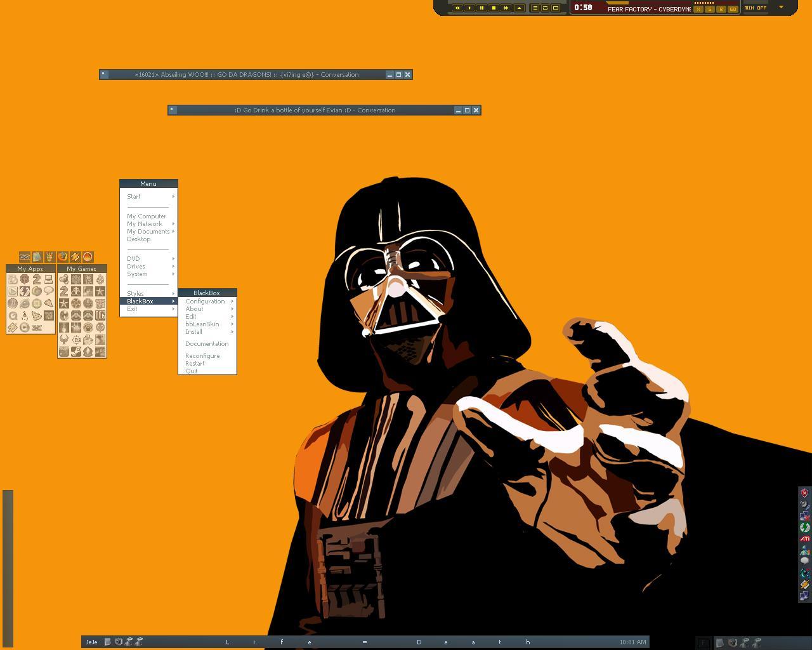This screenshot has width=812, height=650.
Task: Click the hand icon in the quick launch row
Action: pos(50,256)
